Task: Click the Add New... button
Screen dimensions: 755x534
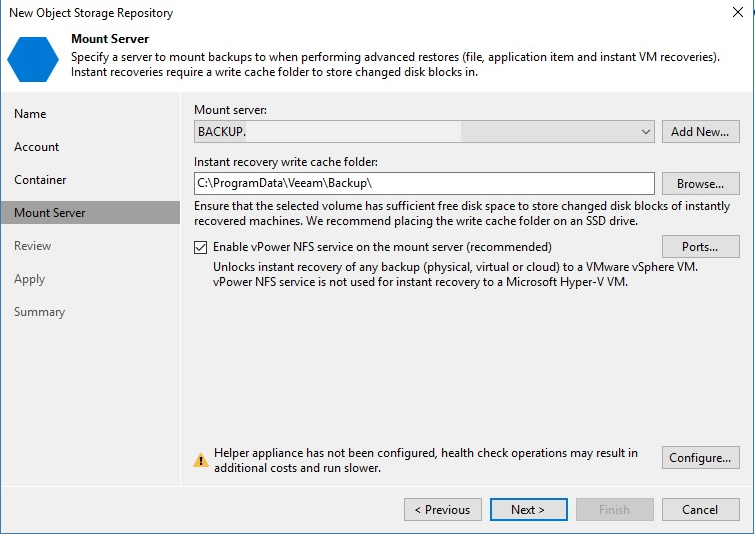Action: pos(701,131)
